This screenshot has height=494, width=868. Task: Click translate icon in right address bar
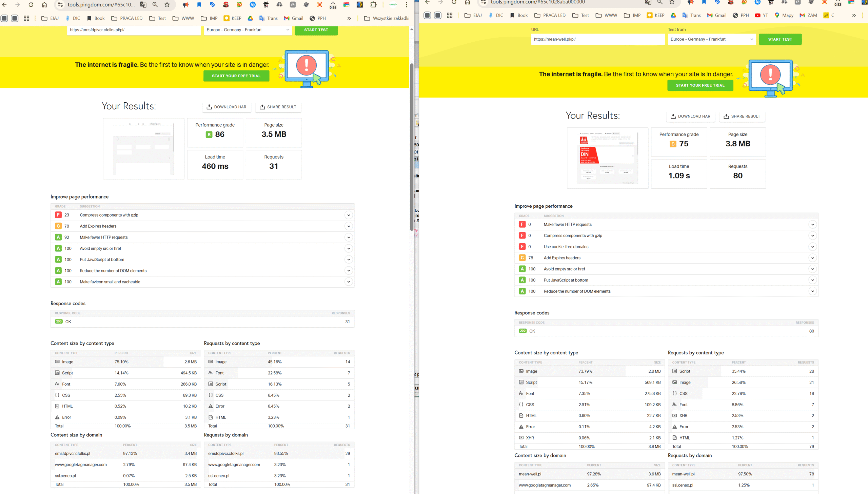[x=648, y=2]
